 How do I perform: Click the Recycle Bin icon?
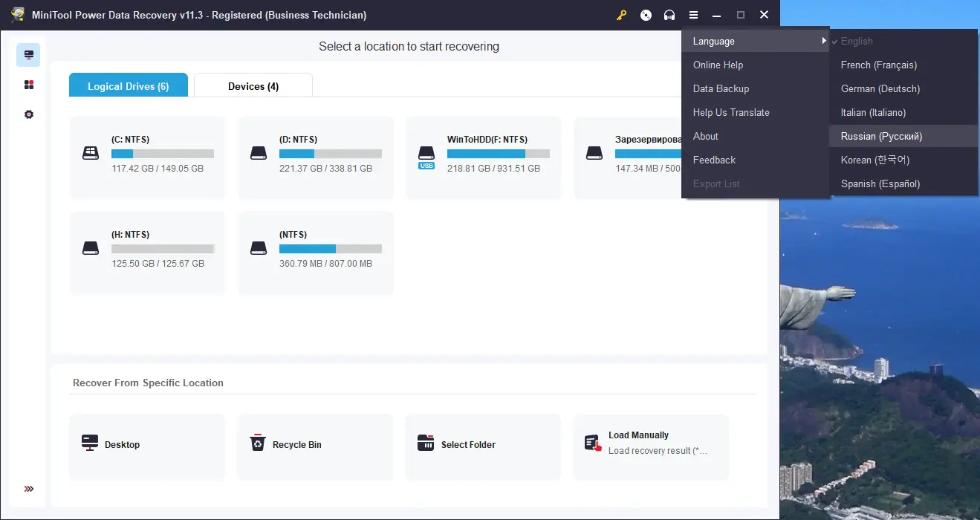(x=258, y=443)
